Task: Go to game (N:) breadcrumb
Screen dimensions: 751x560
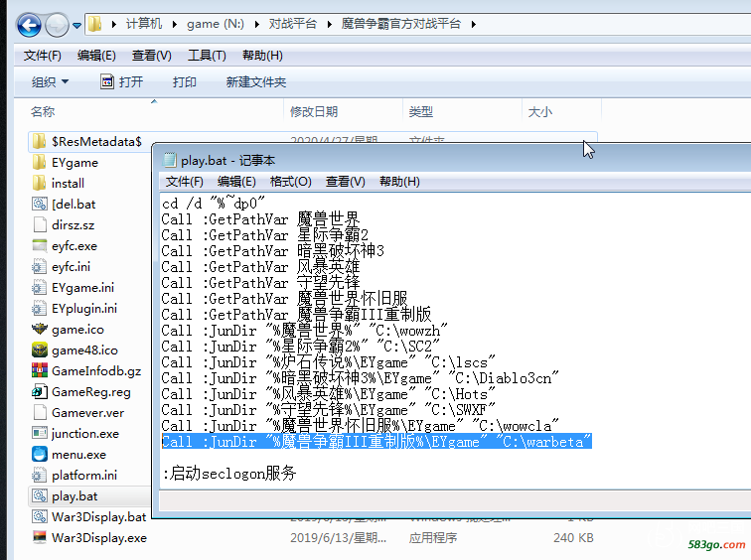Action: click(216, 24)
